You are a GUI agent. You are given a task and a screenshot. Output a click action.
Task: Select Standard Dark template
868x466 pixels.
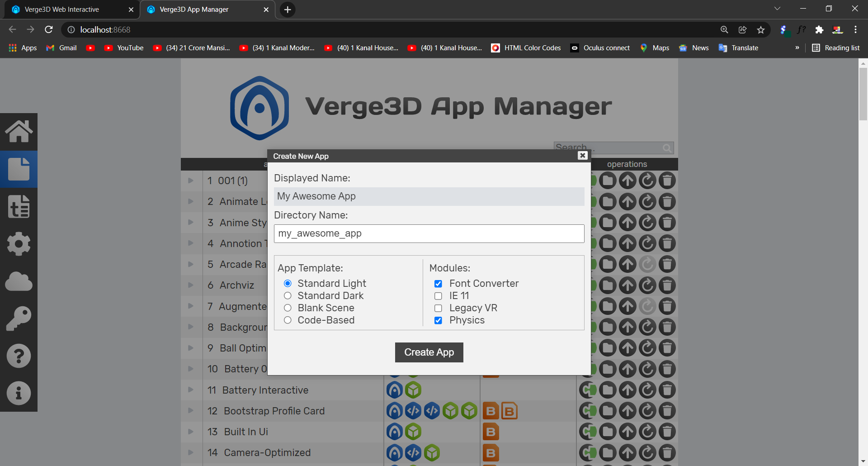[x=288, y=295]
